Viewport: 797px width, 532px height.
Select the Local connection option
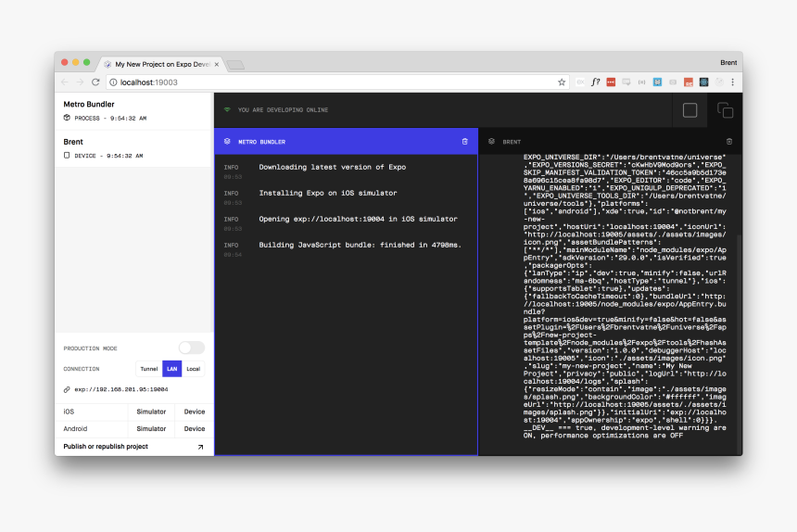tap(193, 369)
